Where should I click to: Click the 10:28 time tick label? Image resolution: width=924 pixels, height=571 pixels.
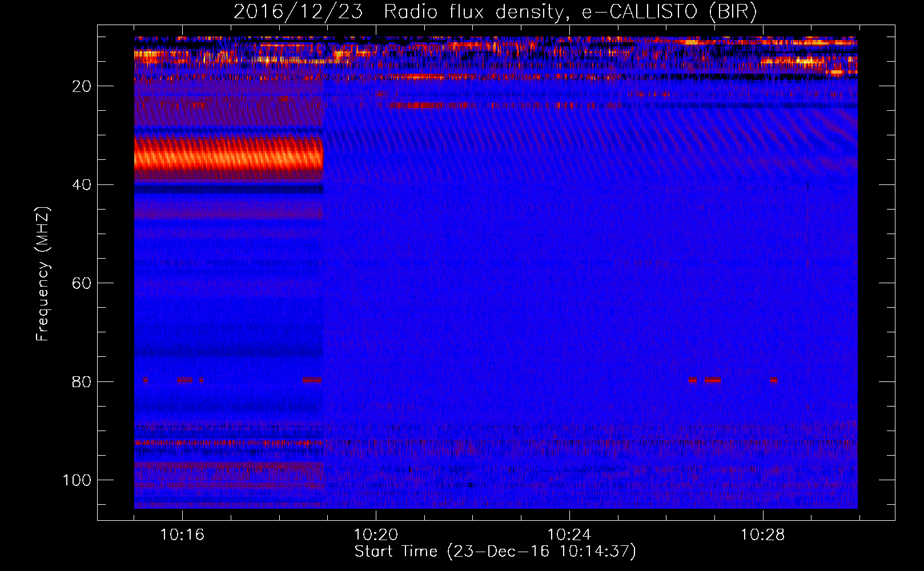point(763,534)
